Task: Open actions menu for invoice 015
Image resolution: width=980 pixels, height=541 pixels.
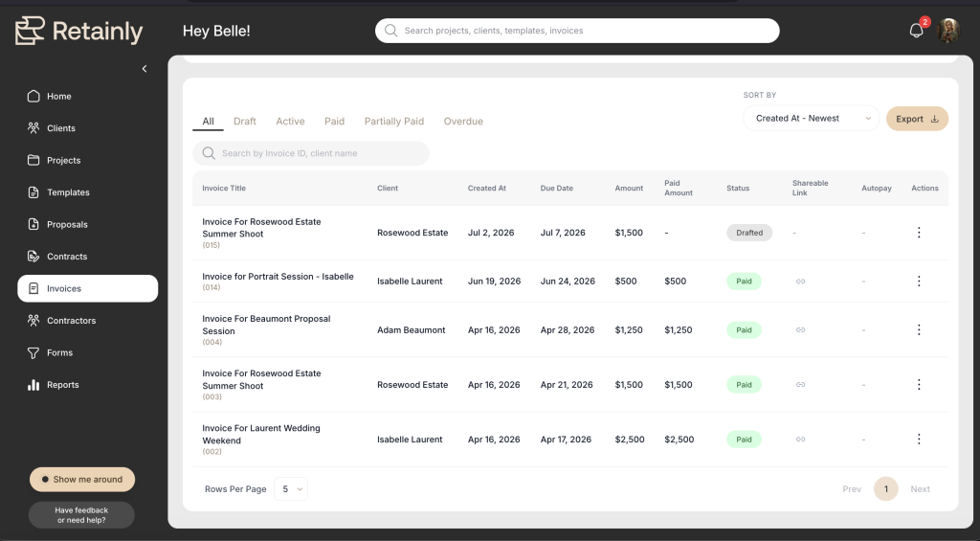Action: (919, 233)
